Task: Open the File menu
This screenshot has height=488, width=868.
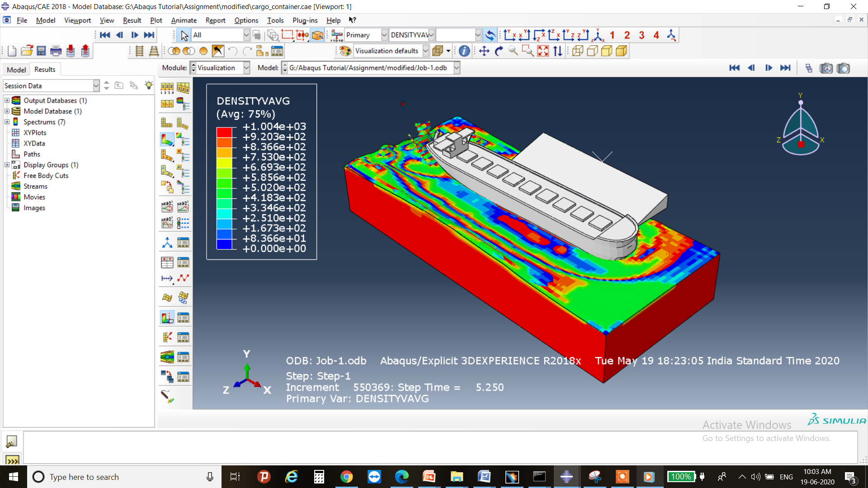Action: coord(22,20)
